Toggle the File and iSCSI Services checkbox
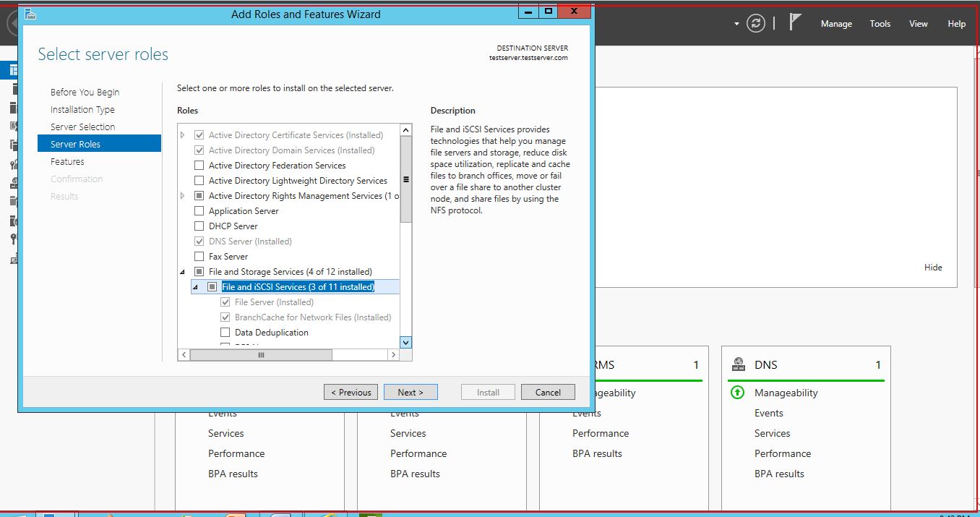Viewport: 980px width, 517px height. 212,287
